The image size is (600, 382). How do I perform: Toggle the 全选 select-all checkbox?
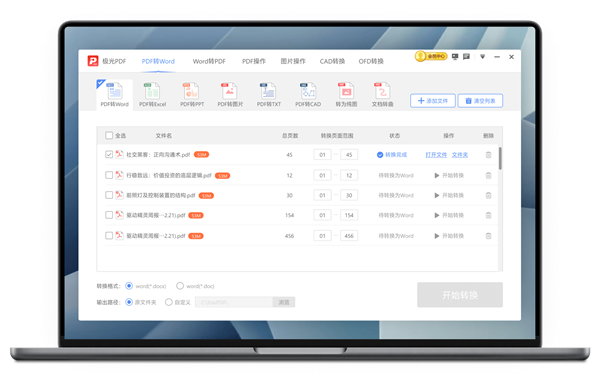109,135
